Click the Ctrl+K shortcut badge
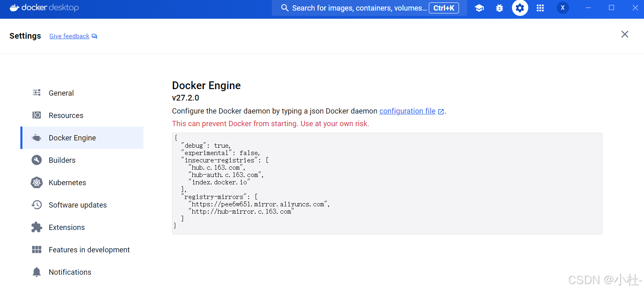This screenshot has width=644, height=291. coord(444,8)
